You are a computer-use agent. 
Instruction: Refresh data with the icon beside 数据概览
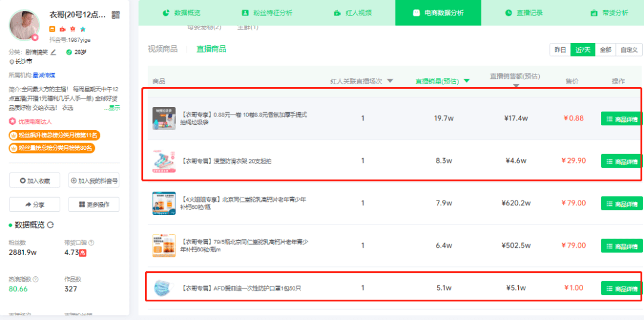click(x=51, y=225)
